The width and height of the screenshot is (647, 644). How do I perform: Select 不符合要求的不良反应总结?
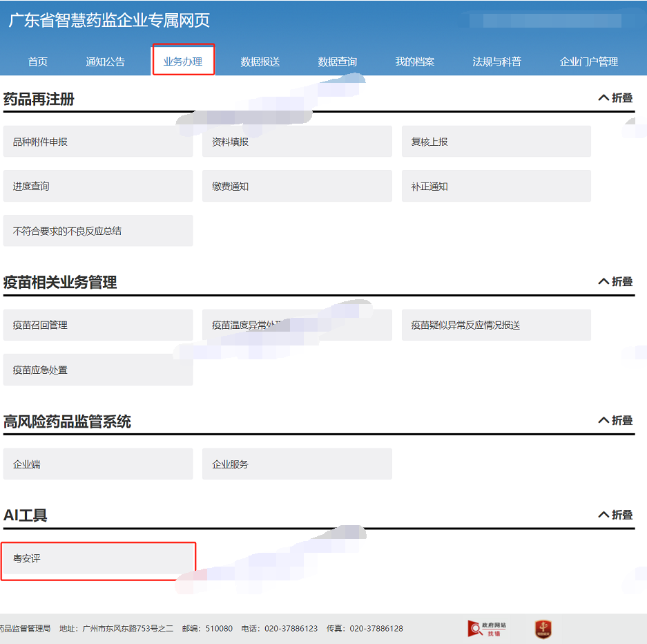pos(98,231)
